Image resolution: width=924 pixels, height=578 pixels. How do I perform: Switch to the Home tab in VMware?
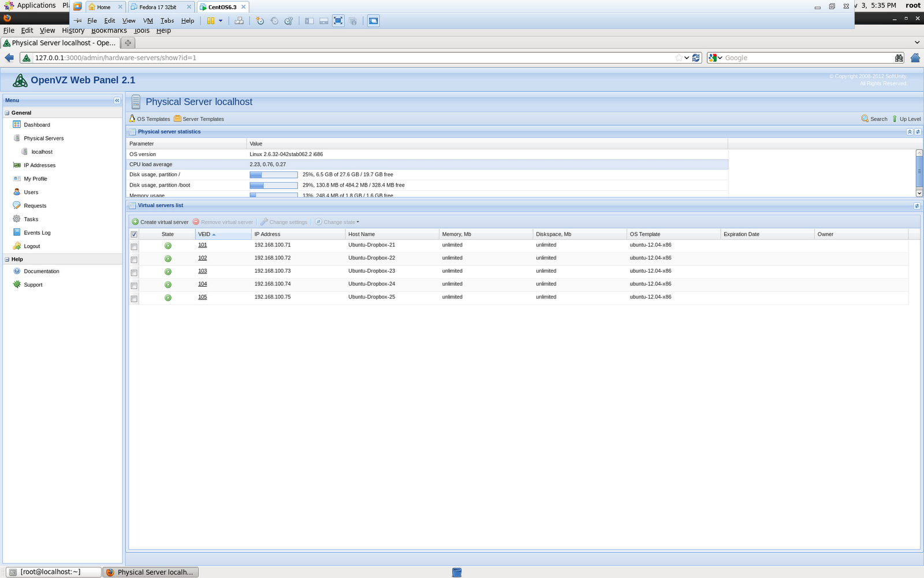(x=104, y=7)
